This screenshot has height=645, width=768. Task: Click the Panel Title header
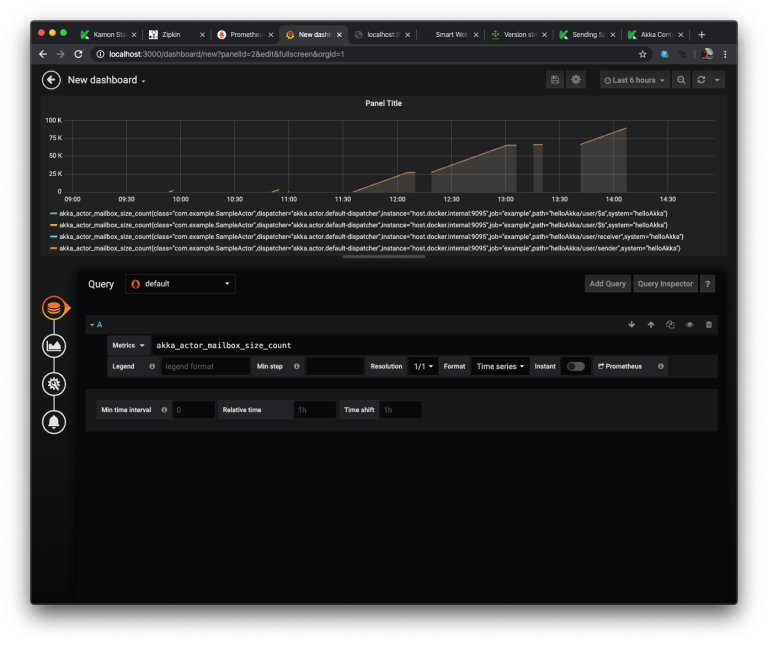[384, 103]
